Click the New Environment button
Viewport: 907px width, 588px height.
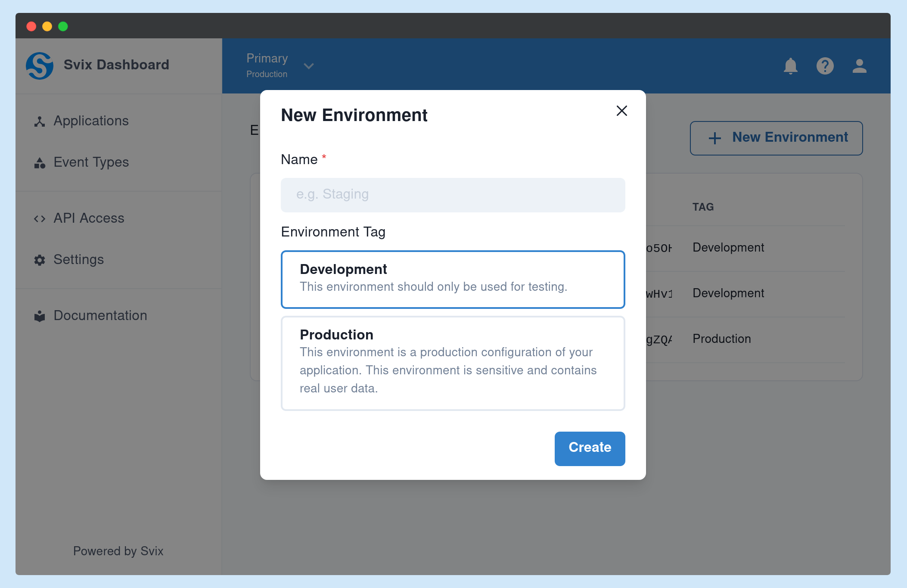pos(777,138)
